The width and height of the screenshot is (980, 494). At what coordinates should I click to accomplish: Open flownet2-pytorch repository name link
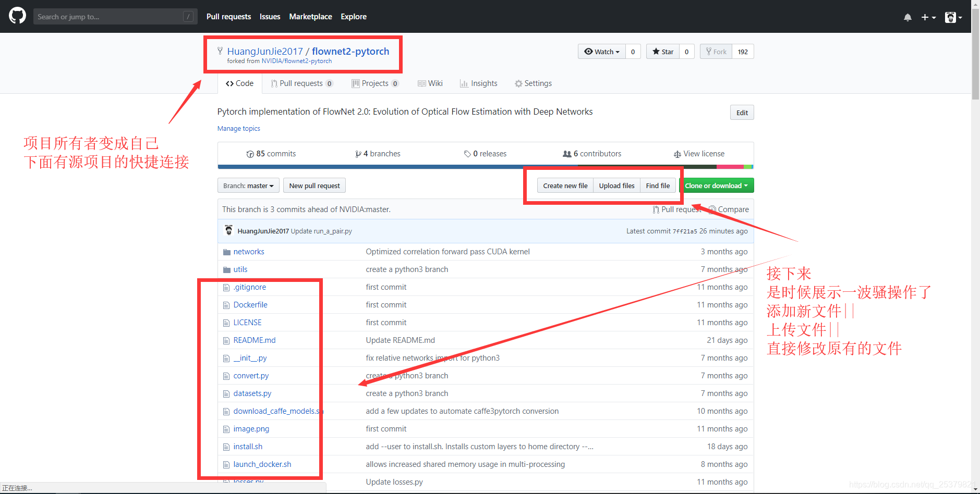point(350,51)
